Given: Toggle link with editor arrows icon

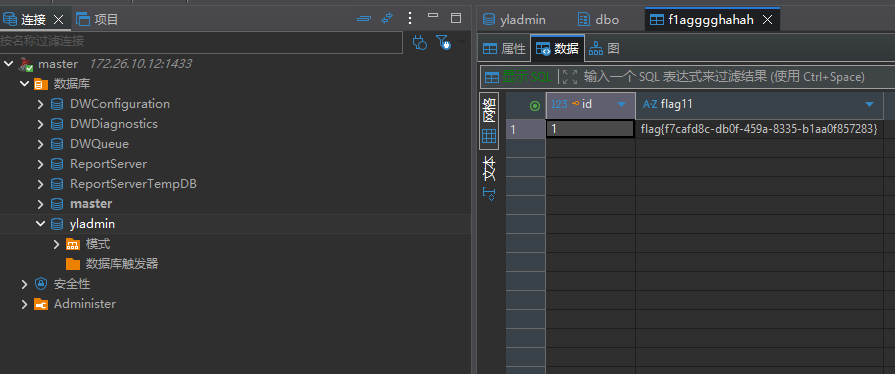Looking at the screenshot, I should coord(388,18).
